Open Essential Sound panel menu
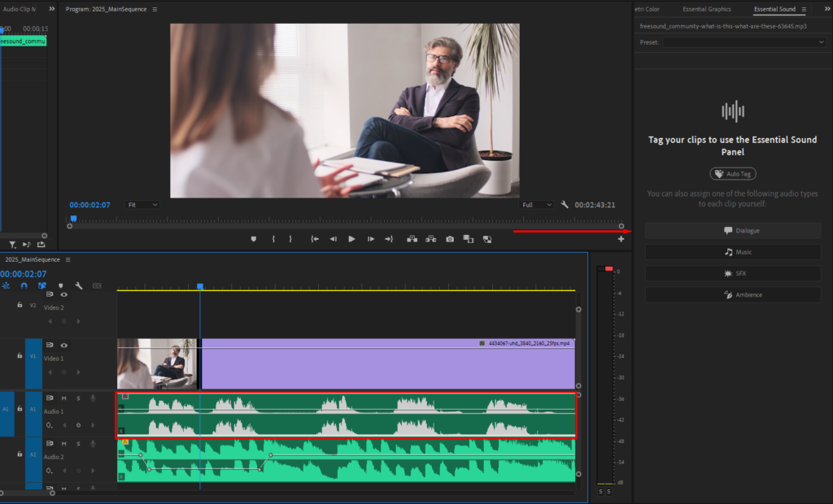Image resolution: width=833 pixels, height=504 pixels. click(804, 9)
